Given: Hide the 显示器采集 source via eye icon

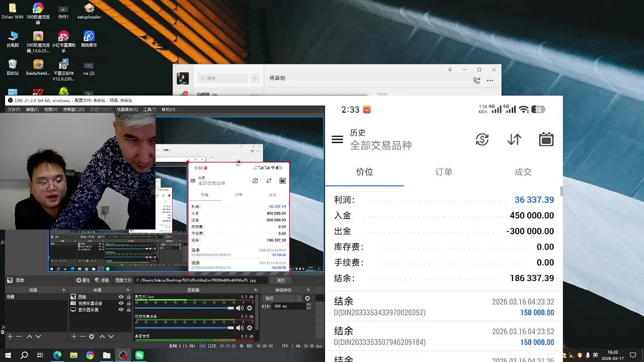Looking at the screenshot, I should (121, 309).
